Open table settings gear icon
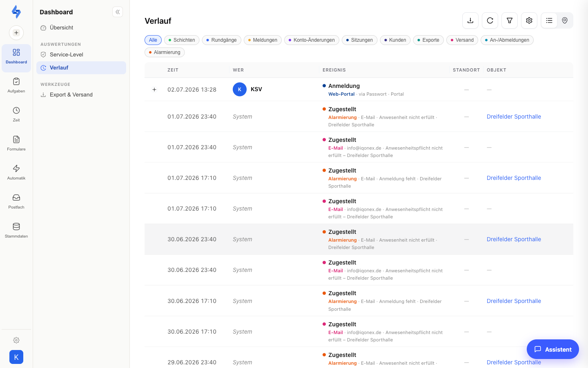Viewport: 588px width, 368px height. [x=529, y=20]
